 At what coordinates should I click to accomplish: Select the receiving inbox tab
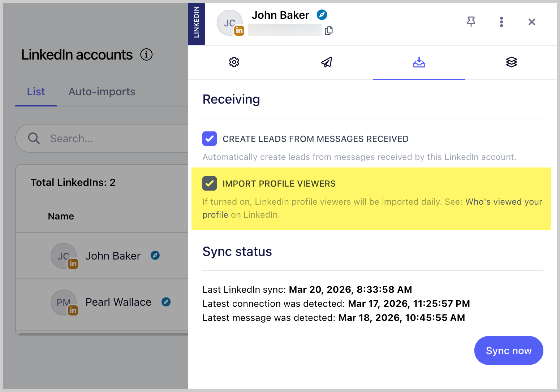tap(419, 62)
